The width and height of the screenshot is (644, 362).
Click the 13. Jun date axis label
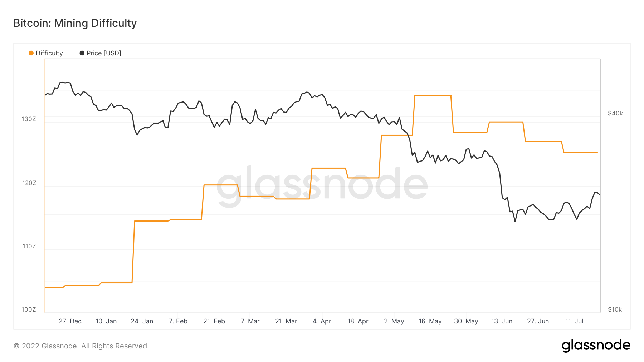pos(502,321)
